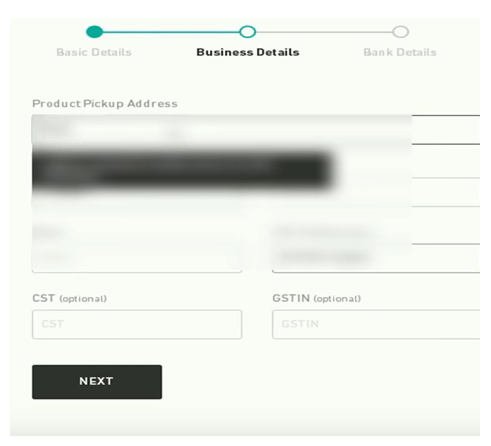Click the teal progress line after Basic Details
This screenshot has width=491, height=446.
pos(171,32)
